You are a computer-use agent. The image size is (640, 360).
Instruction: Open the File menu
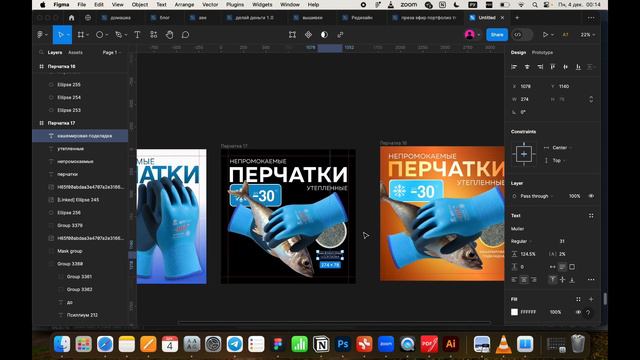[82, 4]
